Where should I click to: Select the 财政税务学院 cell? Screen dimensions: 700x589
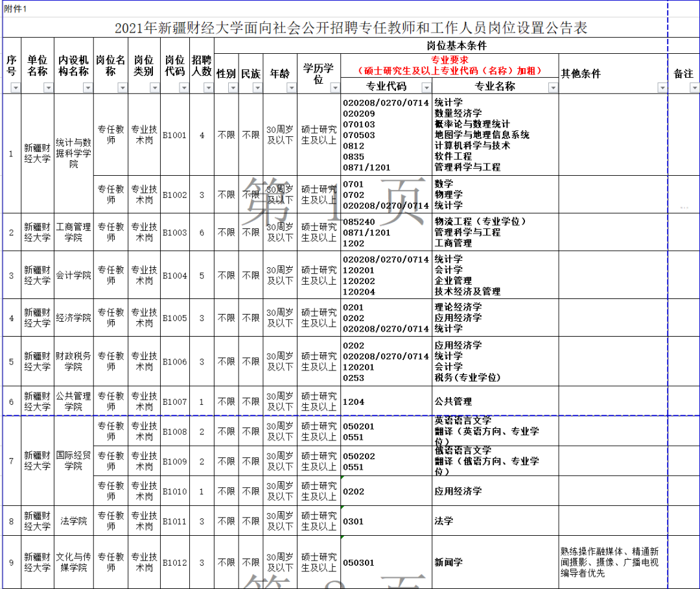pyautogui.click(x=74, y=361)
